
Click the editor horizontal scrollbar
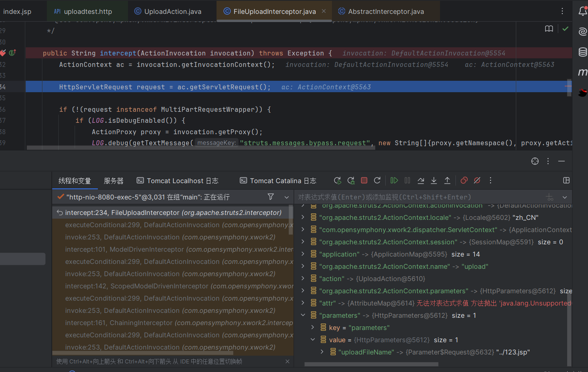[x=201, y=148]
